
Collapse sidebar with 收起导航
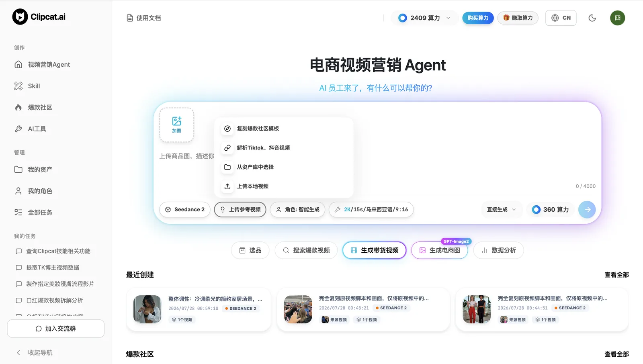pos(35,353)
